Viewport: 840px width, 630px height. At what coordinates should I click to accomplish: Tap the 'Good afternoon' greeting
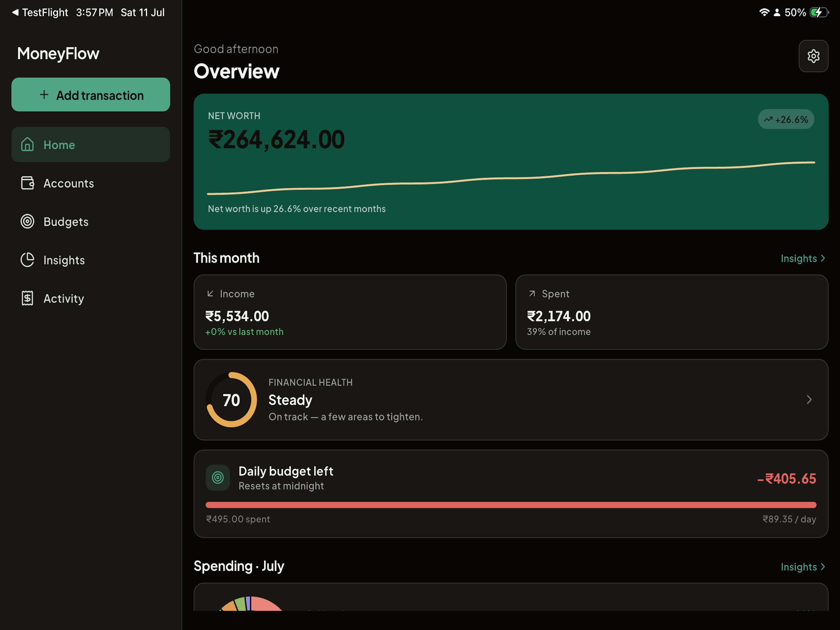236,49
